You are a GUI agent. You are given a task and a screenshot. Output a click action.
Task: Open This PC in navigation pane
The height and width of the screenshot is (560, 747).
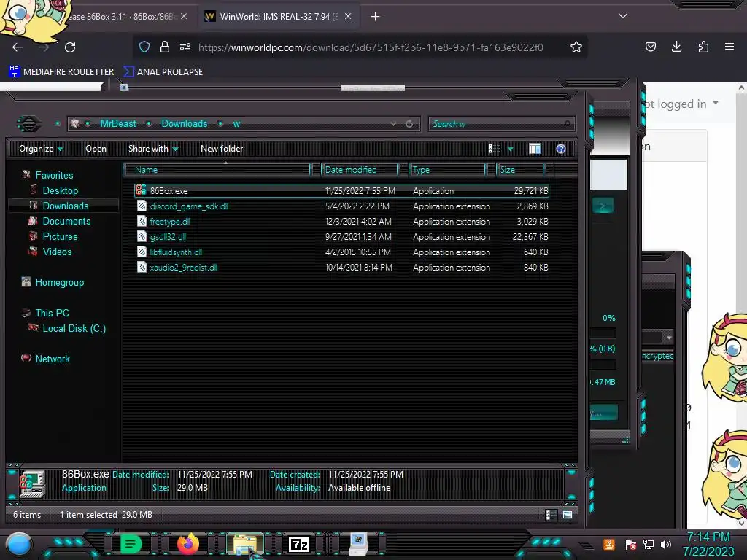[x=52, y=313]
